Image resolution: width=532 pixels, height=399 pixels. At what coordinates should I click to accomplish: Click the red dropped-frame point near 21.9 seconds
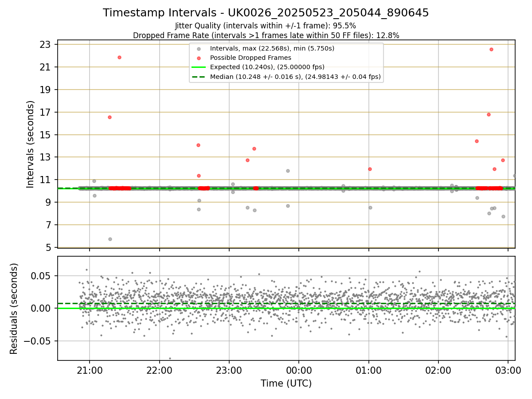click(119, 57)
